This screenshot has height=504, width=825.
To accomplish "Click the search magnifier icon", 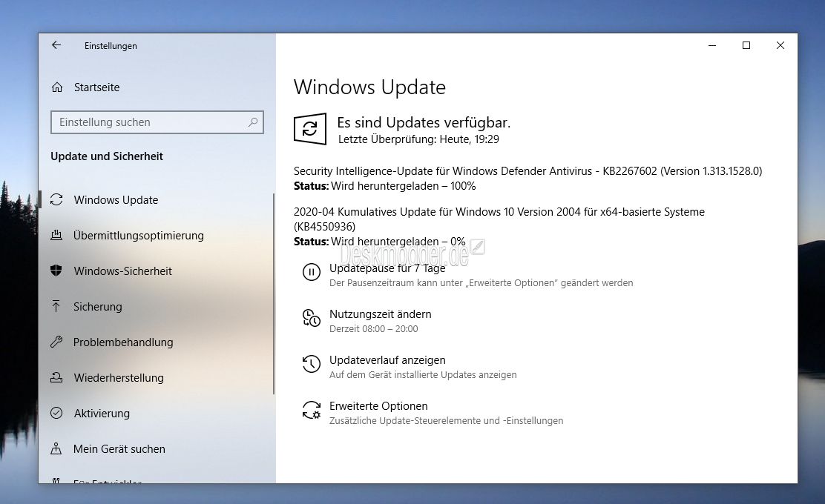I will (253, 122).
